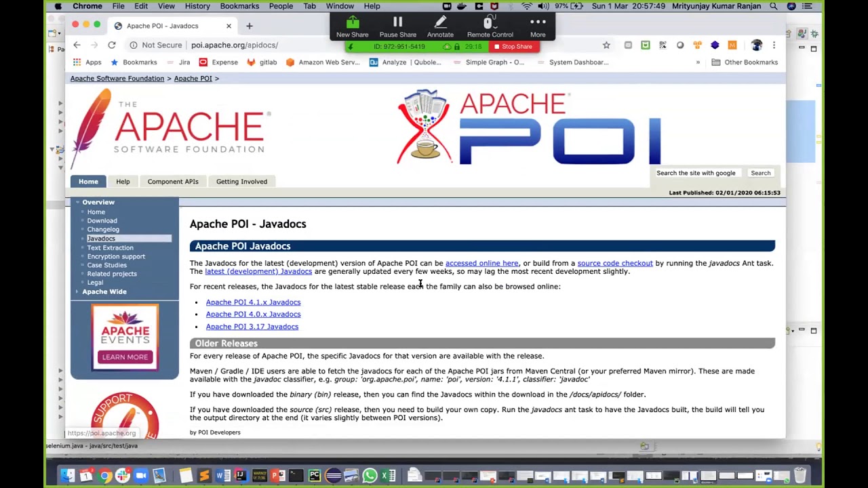
Task: Open Text Extraction in the sidebar
Action: (x=110, y=247)
